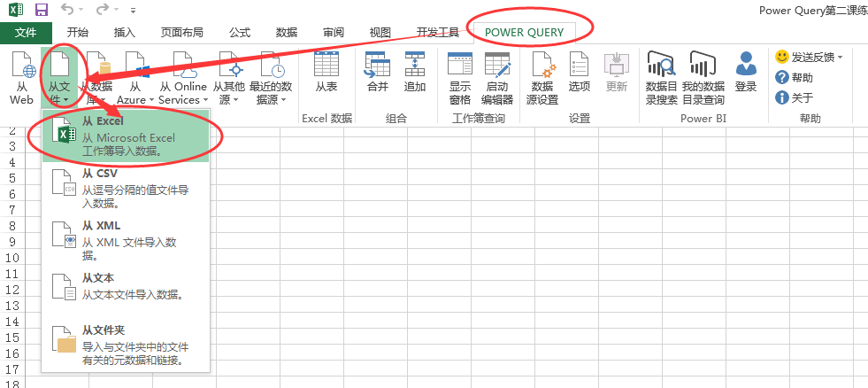Open the From Azure (从Azure) dropdown

(x=135, y=79)
